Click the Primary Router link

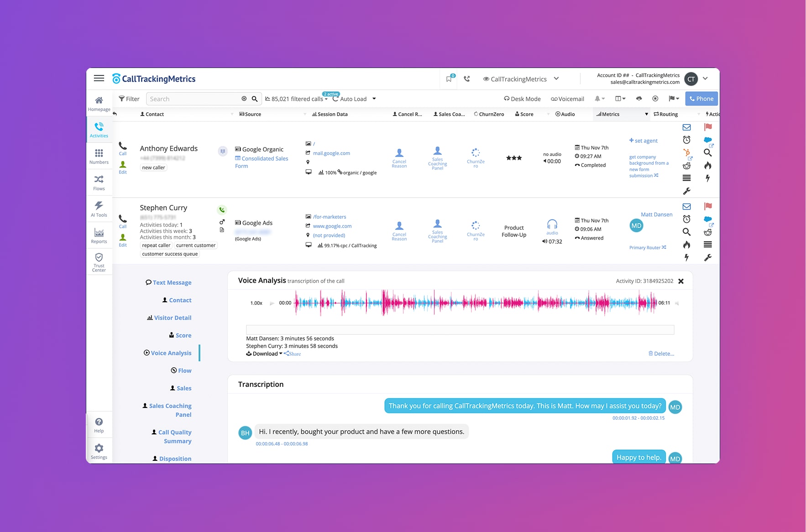coord(648,248)
